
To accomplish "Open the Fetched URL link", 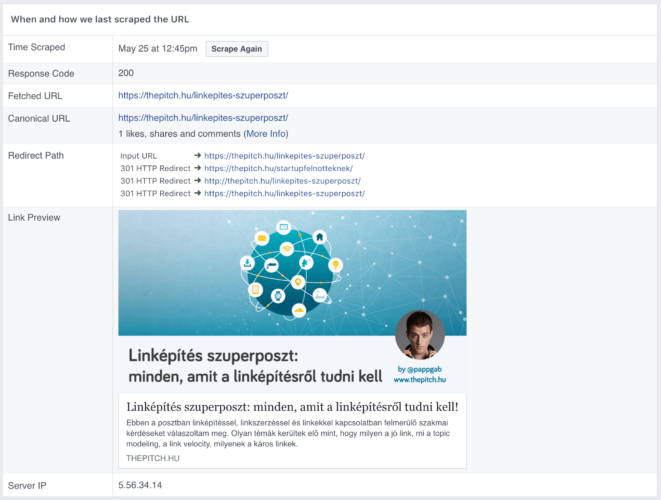I will tap(203, 95).
